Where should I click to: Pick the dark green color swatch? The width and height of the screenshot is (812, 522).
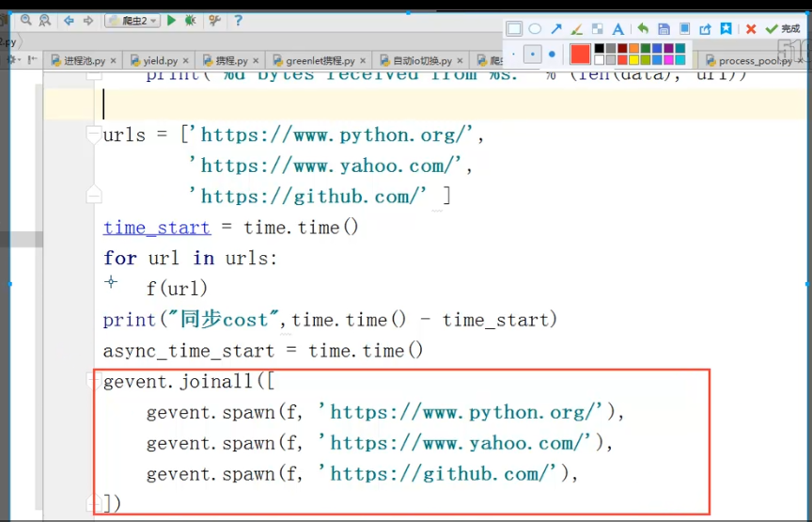(646, 48)
